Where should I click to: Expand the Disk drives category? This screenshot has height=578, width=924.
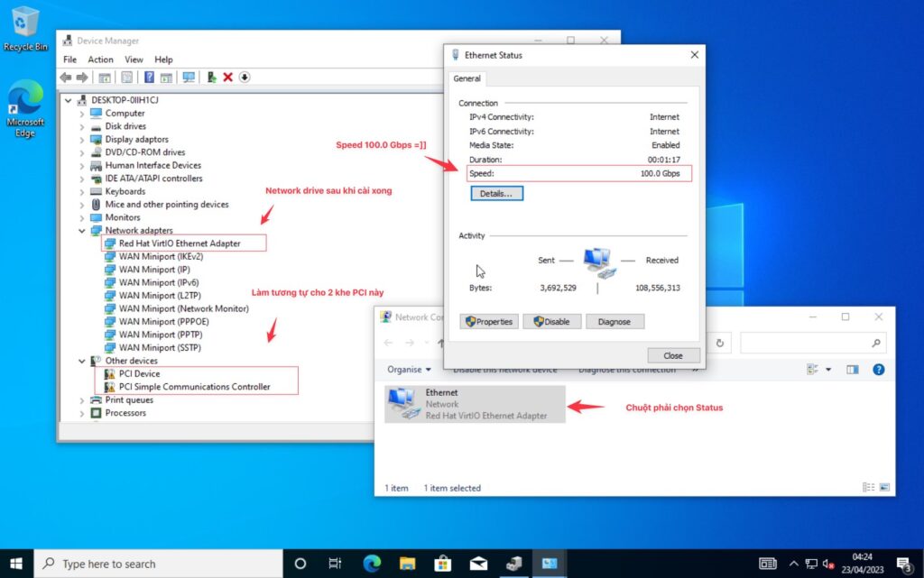[x=82, y=126]
